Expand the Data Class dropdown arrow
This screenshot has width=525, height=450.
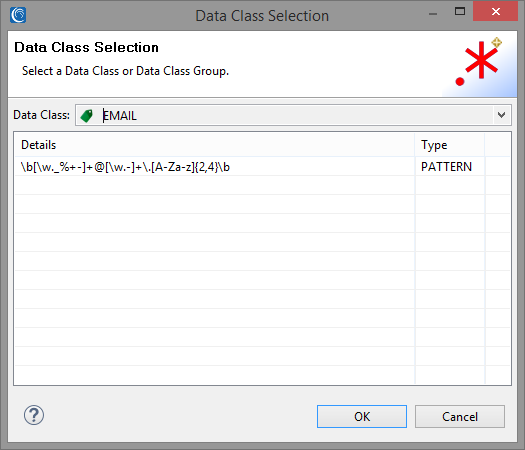(501, 115)
